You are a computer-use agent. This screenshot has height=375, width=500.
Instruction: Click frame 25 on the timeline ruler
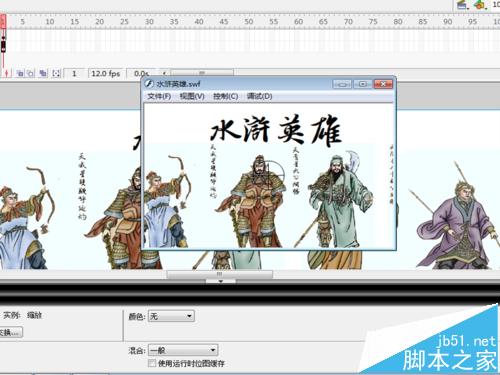pos(124,22)
